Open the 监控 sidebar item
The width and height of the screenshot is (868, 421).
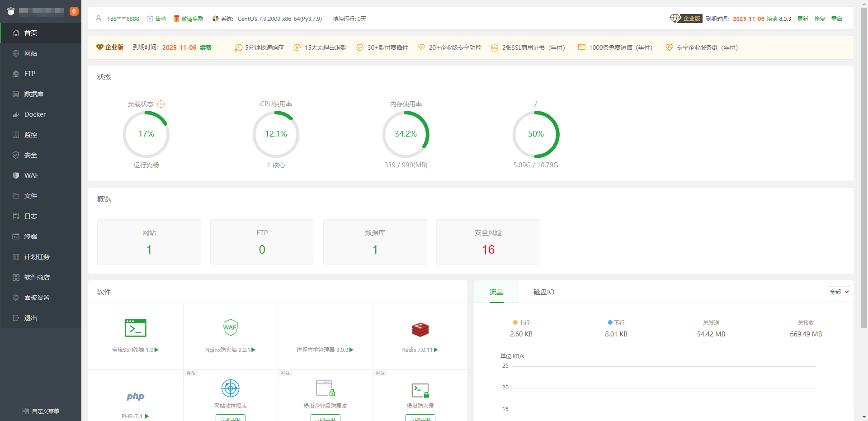tap(41, 135)
